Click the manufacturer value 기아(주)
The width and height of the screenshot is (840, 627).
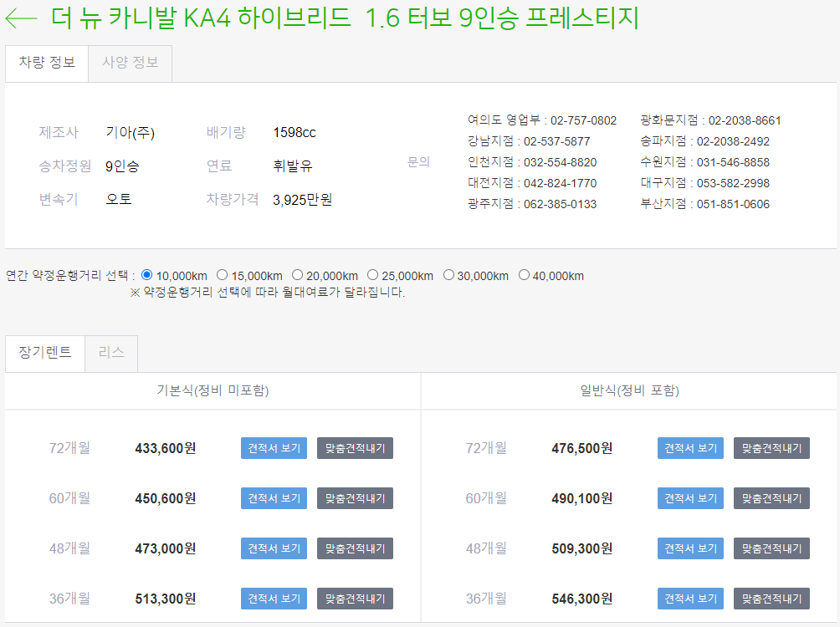[x=130, y=132]
